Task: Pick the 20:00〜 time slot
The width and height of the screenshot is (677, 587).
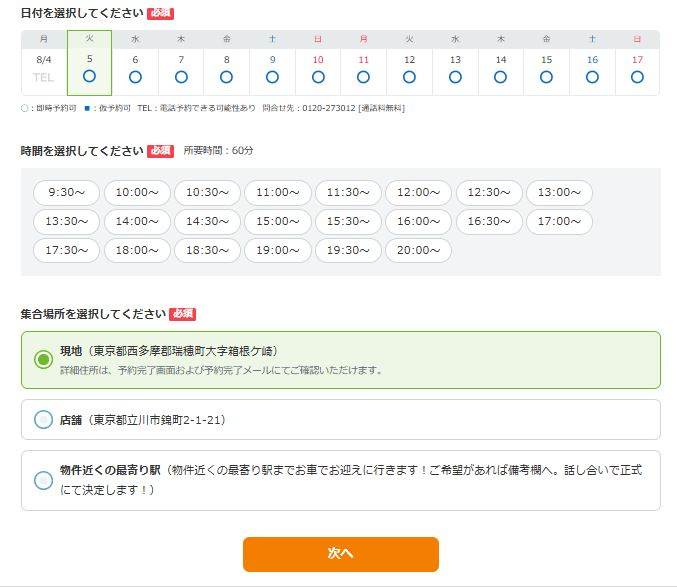Action: click(418, 251)
